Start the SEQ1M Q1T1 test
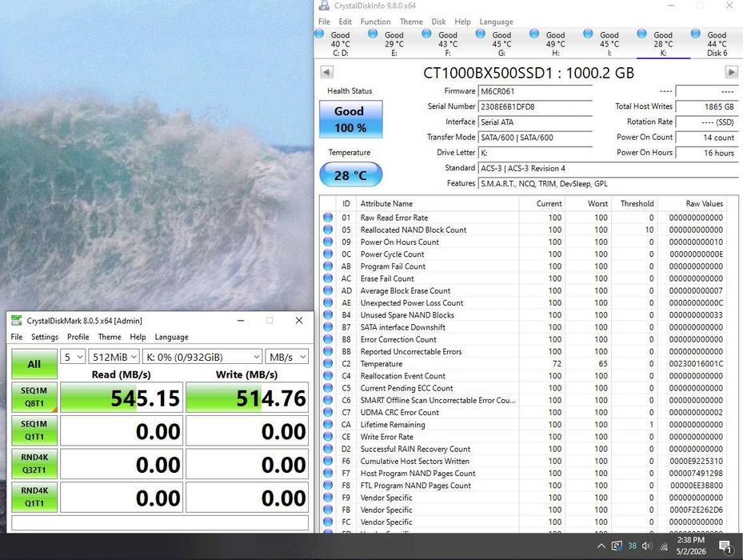The width and height of the screenshot is (743, 560). point(34,430)
